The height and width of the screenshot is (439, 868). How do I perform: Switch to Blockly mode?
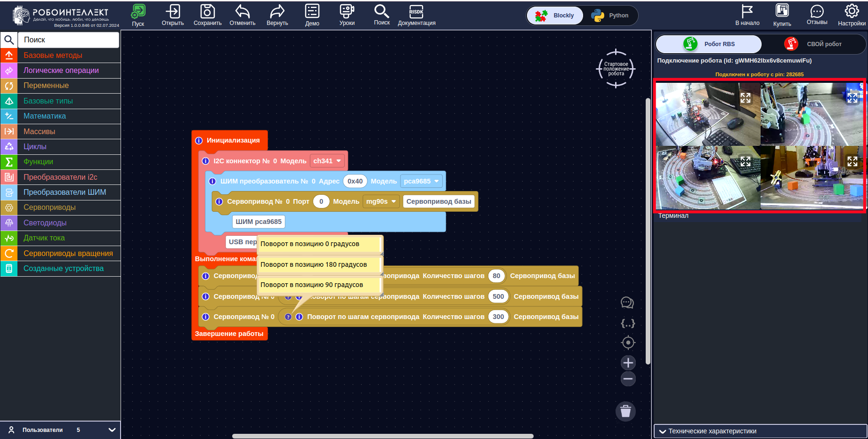point(555,16)
